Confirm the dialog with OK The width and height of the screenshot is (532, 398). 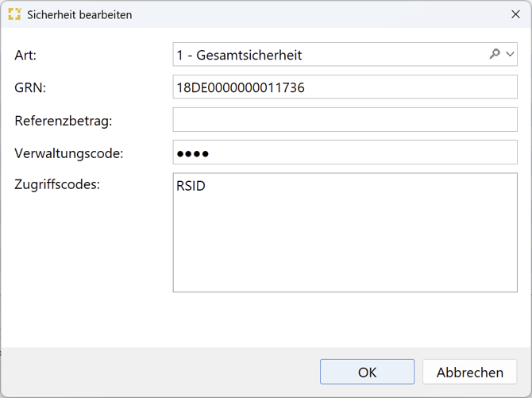(x=367, y=372)
